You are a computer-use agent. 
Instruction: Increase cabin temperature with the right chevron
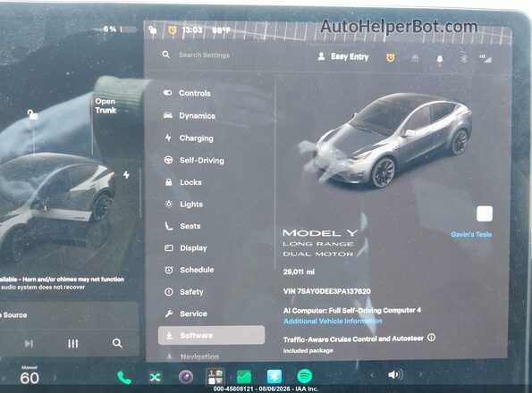point(55,378)
